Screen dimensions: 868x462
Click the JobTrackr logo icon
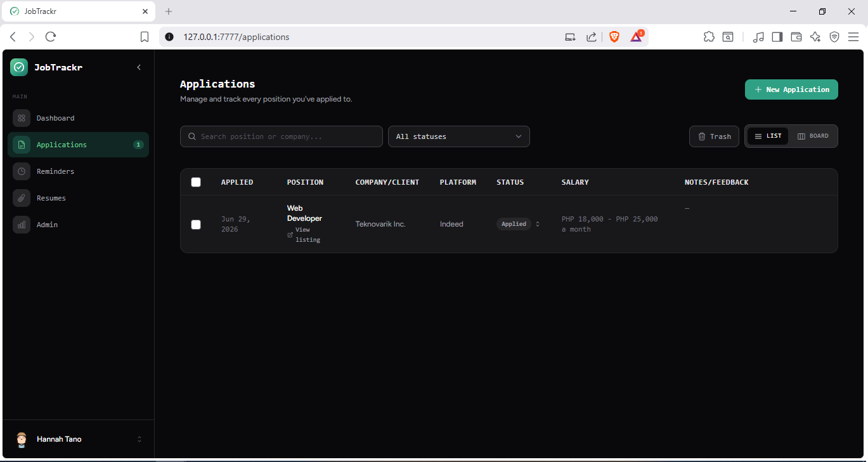(x=19, y=67)
